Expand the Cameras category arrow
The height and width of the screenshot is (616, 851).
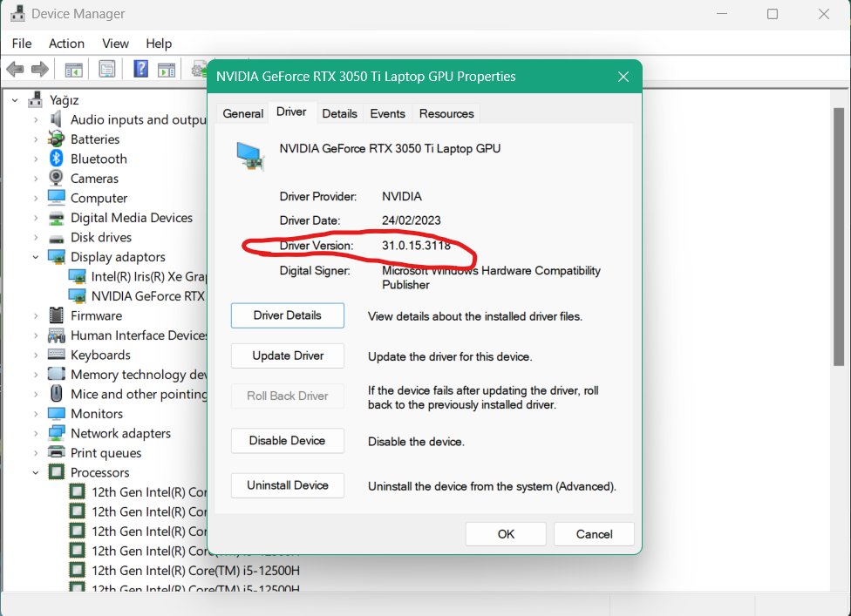click(x=36, y=179)
